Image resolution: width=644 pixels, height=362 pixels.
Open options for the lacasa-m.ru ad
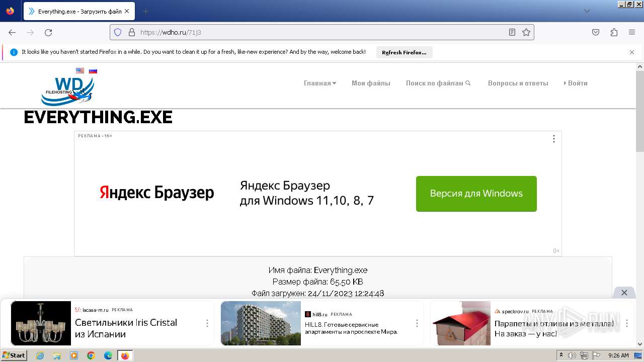207,323
